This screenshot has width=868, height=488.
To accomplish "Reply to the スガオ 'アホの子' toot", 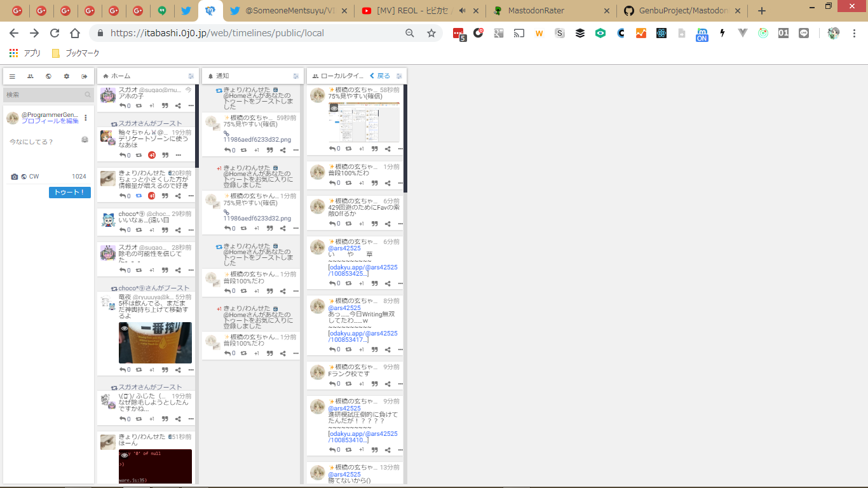I will pyautogui.click(x=123, y=105).
